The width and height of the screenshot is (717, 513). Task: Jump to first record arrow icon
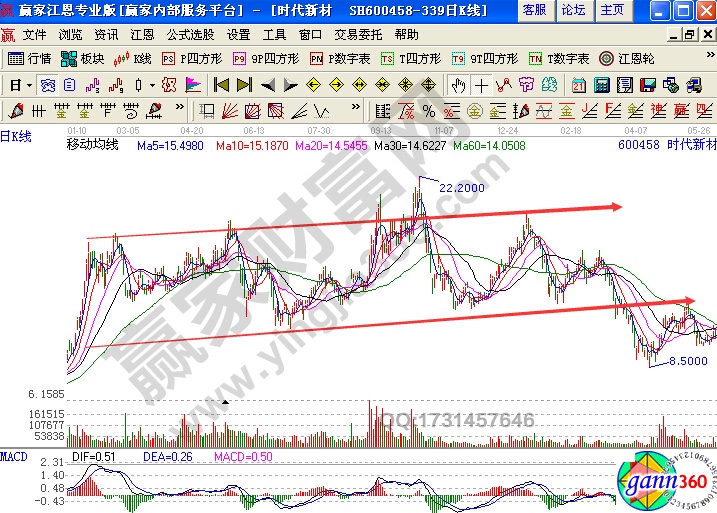pyautogui.click(x=221, y=85)
